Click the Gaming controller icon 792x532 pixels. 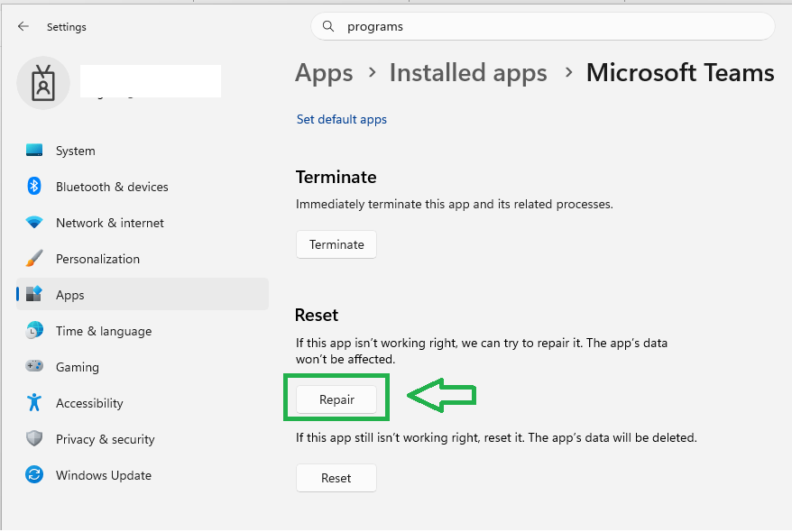(34, 366)
